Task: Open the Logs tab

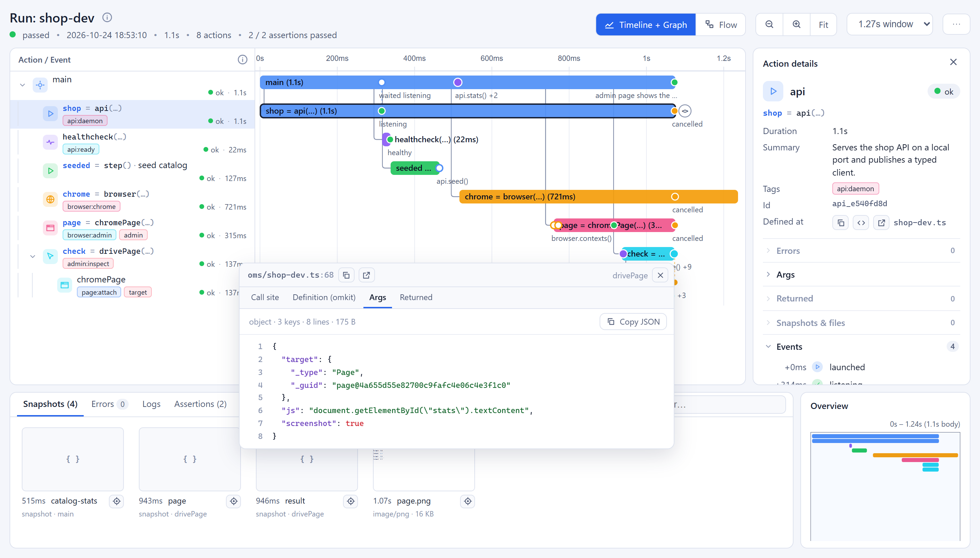Action: pyautogui.click(x=151, y=404)
